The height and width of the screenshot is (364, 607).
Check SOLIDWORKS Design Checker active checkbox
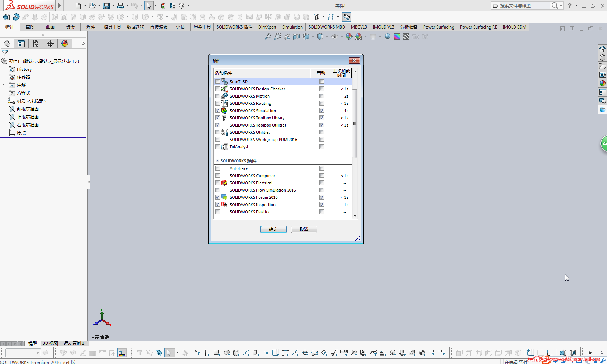[217, 89]
